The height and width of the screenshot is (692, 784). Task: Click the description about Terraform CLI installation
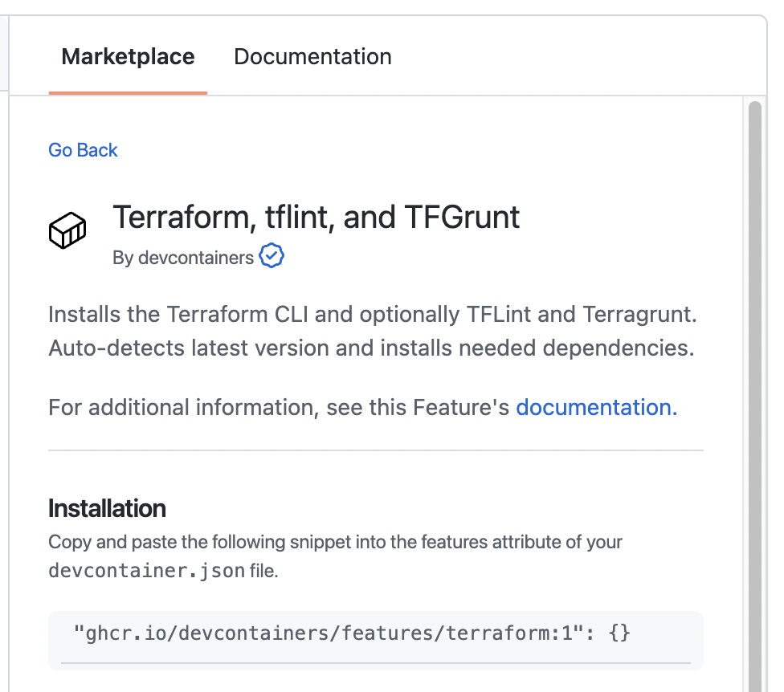click(x=372, y=331)
